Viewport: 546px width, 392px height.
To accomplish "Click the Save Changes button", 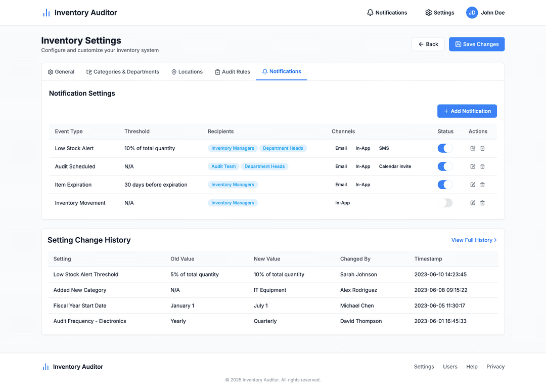I will [476, 45].
